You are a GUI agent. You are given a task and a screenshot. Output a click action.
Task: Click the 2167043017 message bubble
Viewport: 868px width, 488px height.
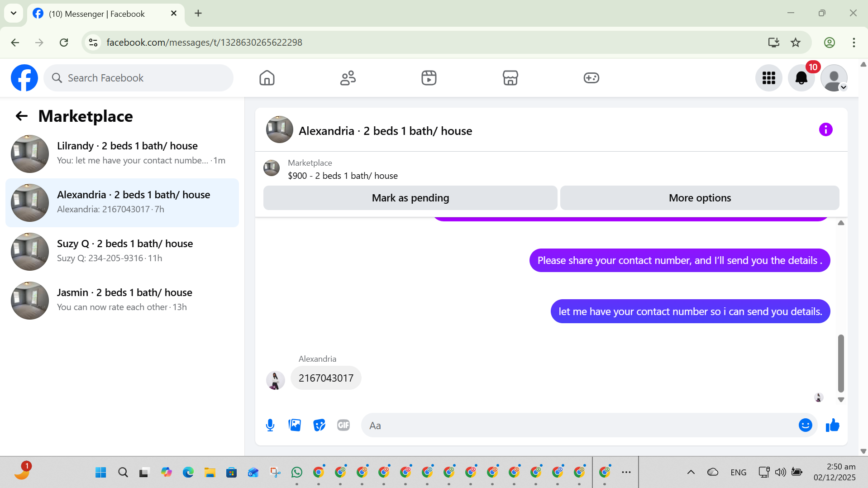pos(326,378)
